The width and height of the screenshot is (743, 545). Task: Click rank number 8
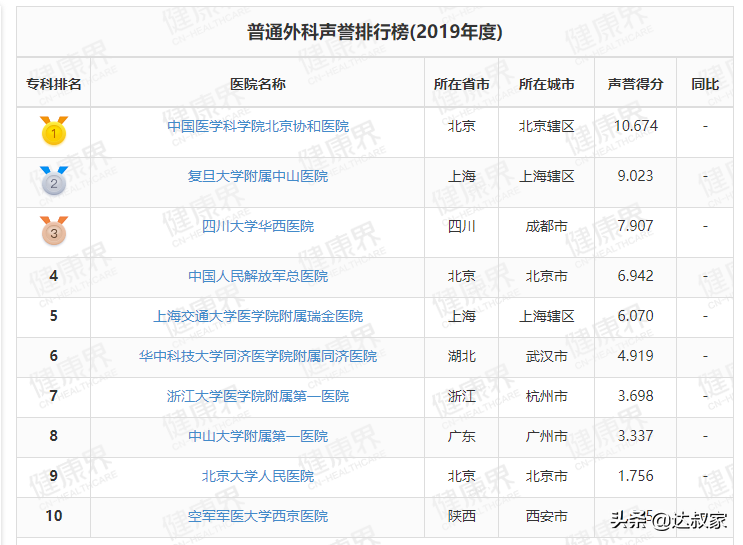tap(54, 436)
